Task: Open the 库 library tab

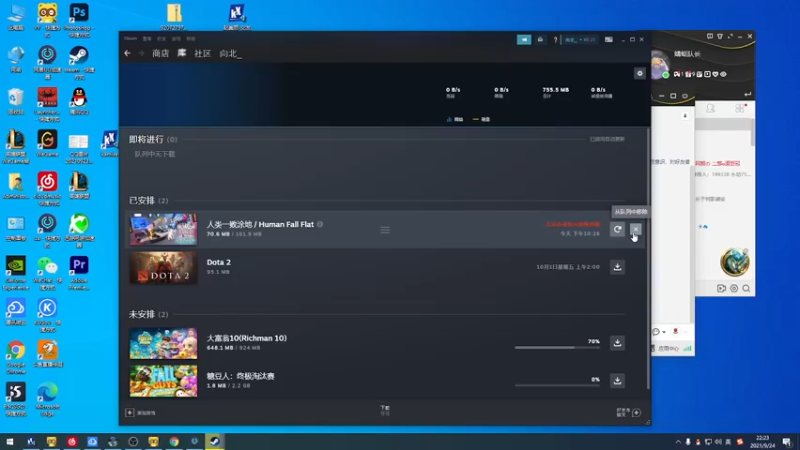Action: point(182,53)
